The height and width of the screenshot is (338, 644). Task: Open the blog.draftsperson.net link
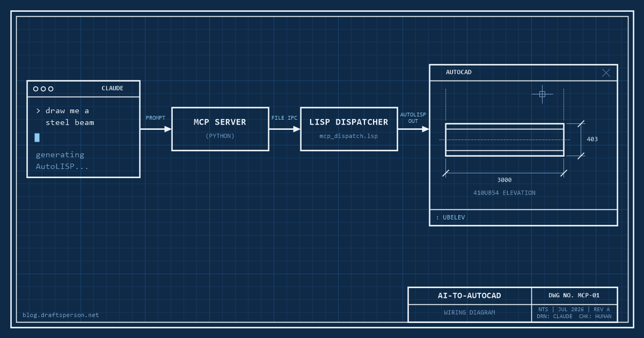[x=61, y=315]
